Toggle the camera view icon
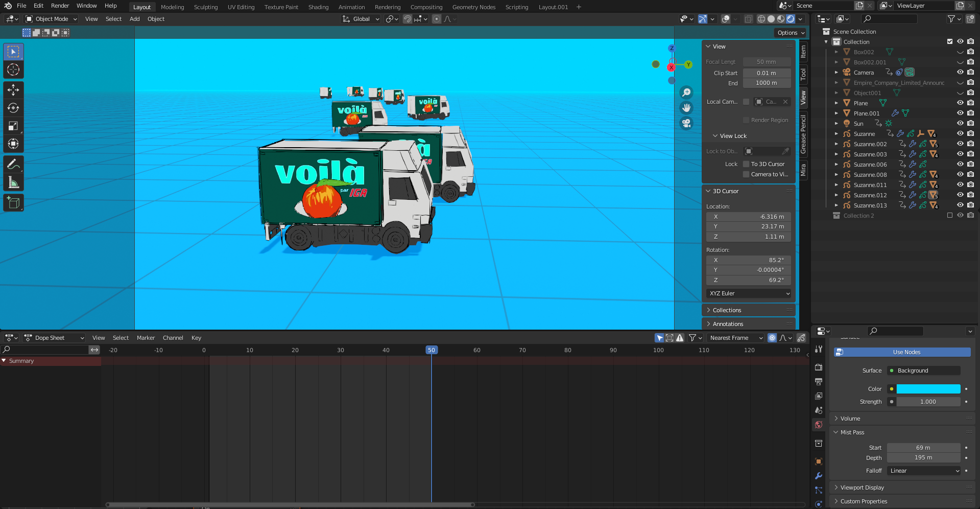This screenshot has height=509, width=980. click(x=686, y=123)
